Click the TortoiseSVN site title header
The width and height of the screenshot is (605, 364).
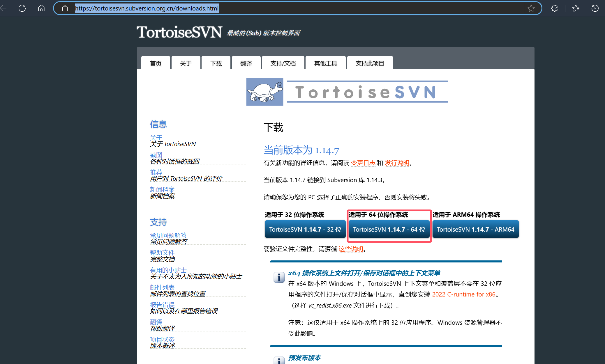pos(179,32)
